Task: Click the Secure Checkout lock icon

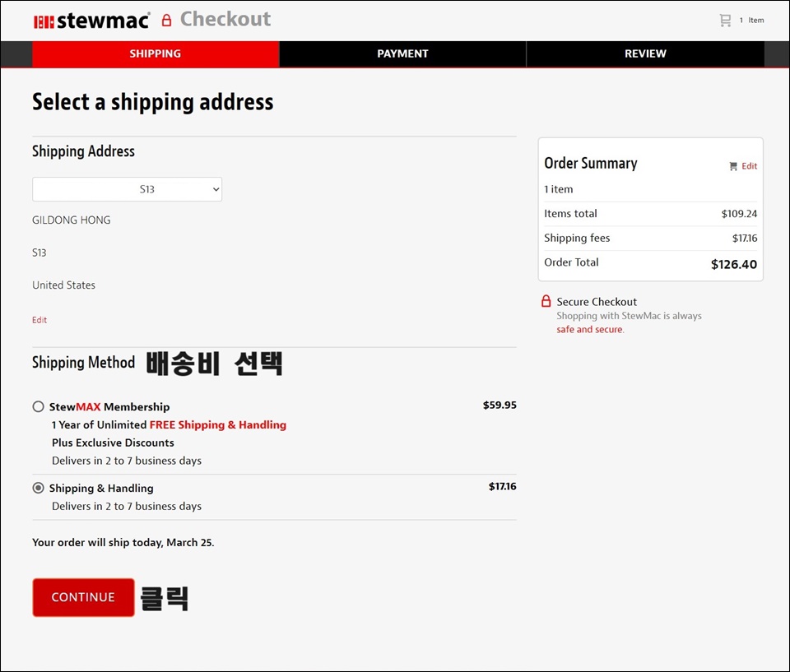Action: coord(546,301)
